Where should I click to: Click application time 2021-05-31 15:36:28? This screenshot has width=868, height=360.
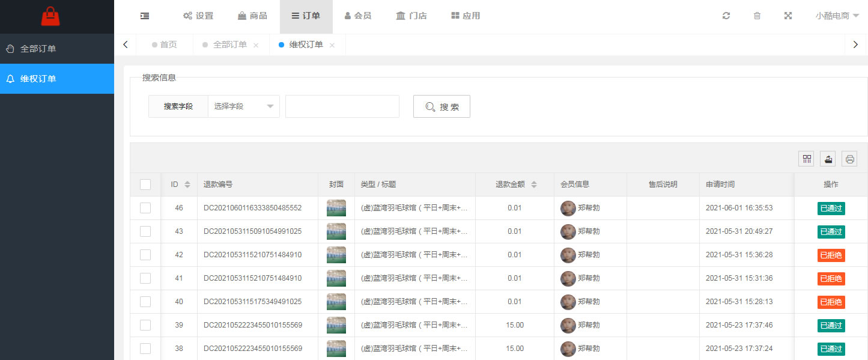coord(739,255)
